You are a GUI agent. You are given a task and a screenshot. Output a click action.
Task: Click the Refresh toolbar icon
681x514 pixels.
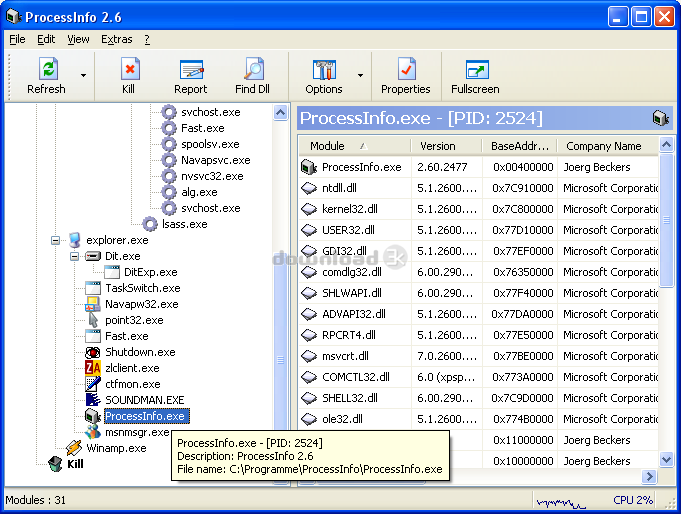pos(48,69)
